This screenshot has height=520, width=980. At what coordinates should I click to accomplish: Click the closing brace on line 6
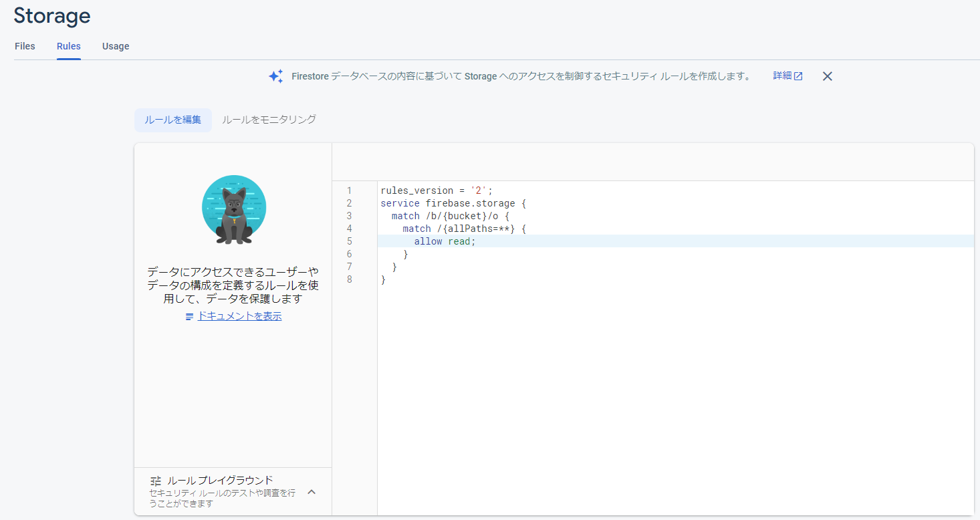(406, 254)
